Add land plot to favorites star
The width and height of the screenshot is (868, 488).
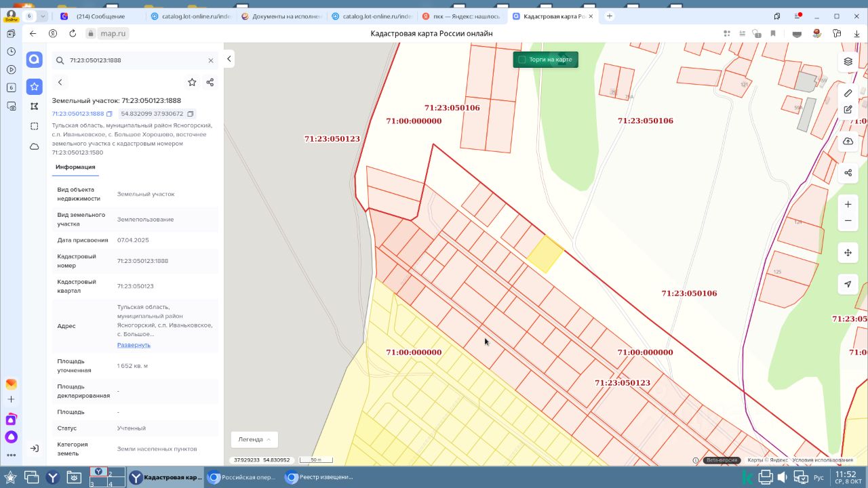(192, 82)
